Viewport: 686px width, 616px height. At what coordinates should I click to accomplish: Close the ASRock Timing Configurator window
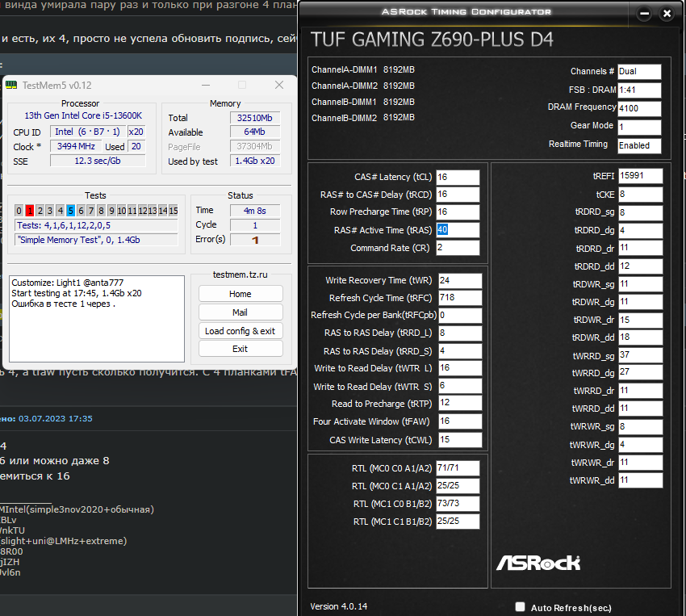click(667, 14)
